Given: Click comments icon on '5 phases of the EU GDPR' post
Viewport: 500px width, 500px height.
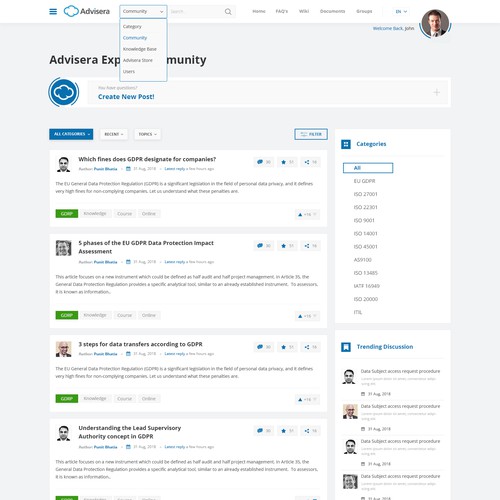Looking at the screenshot, I should 260,246.
